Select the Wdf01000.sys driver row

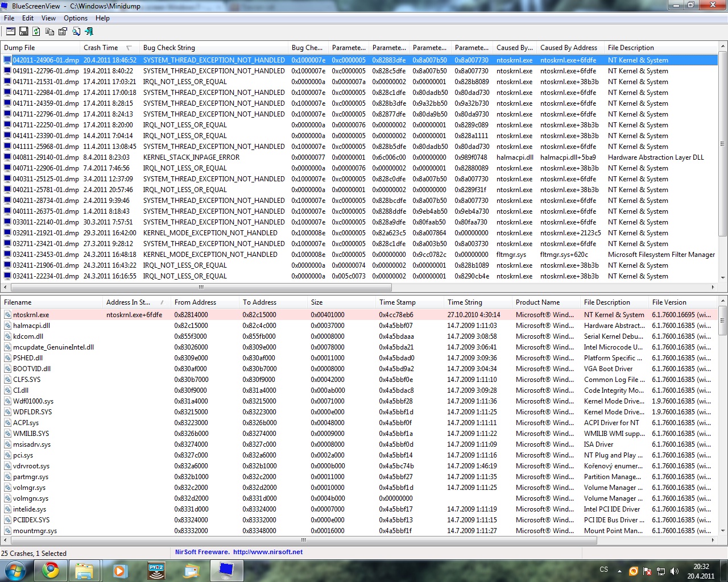(359, 401)
